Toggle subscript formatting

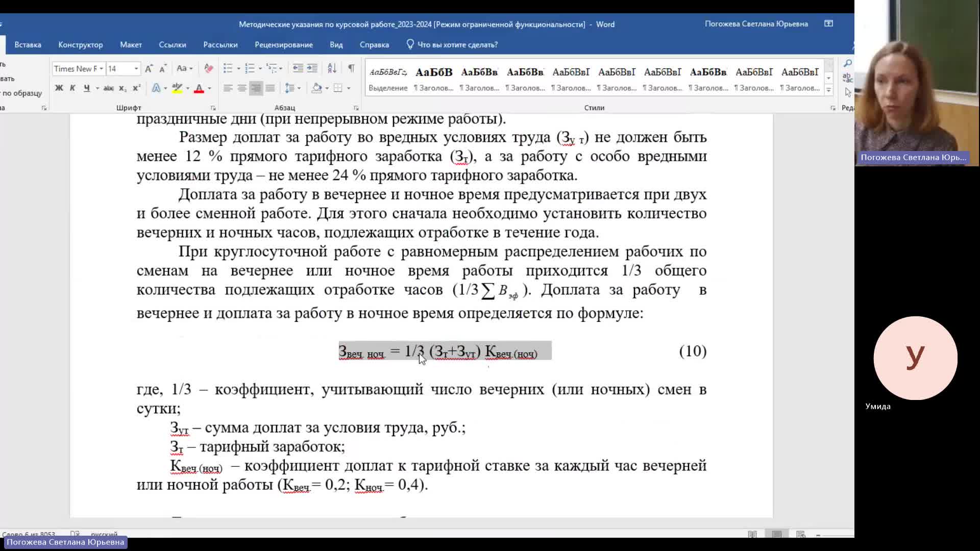pyautogui.click(x=122, y=88)
